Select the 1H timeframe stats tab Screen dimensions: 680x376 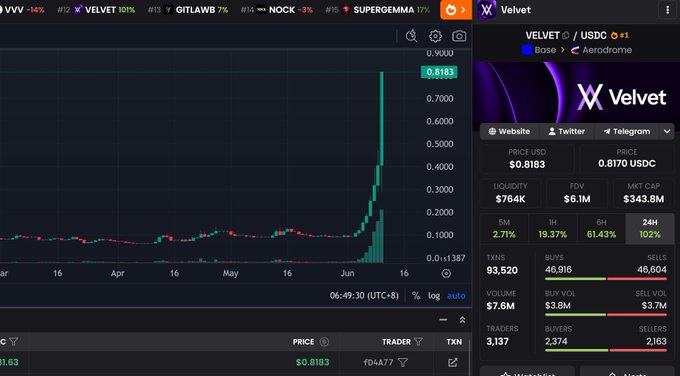pyautogui.click(x=552, y=229)
